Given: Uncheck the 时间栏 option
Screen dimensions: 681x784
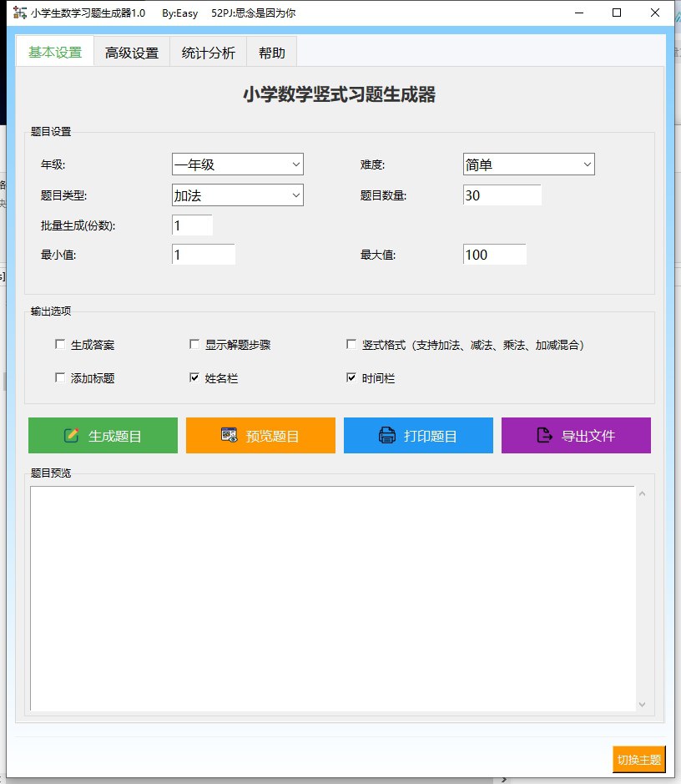Looking at the screenshot, I should (351, 377).
